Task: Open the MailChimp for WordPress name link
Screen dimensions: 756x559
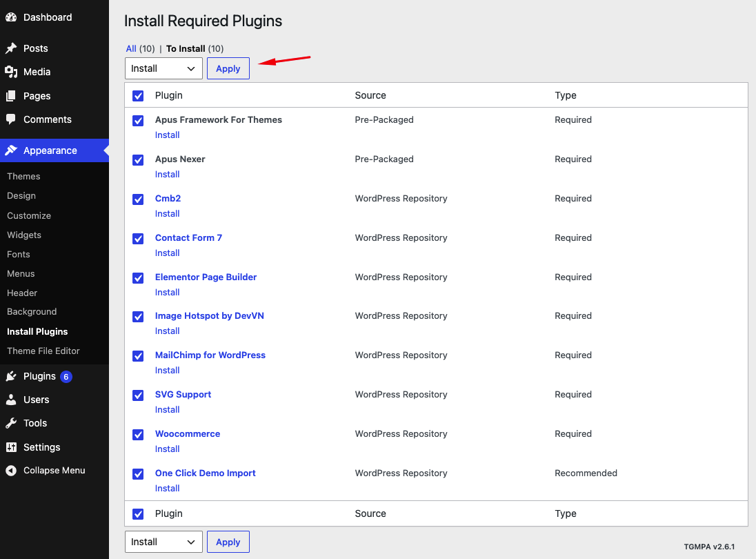Action: (x=210, y=355)
